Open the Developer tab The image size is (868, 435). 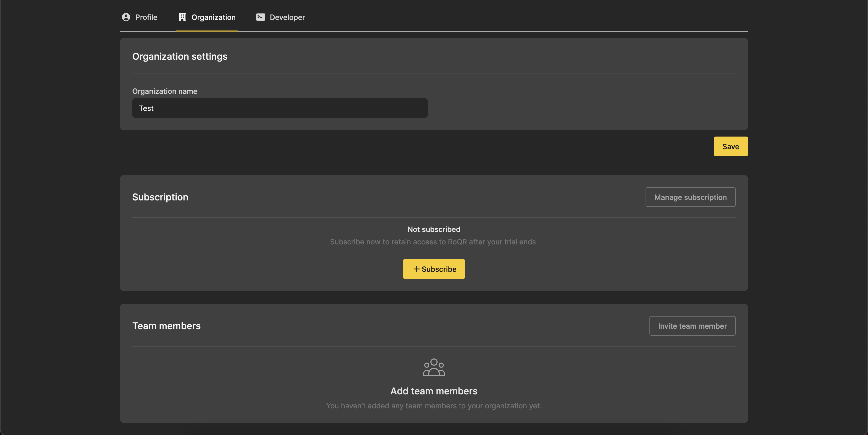coord(280,17)
